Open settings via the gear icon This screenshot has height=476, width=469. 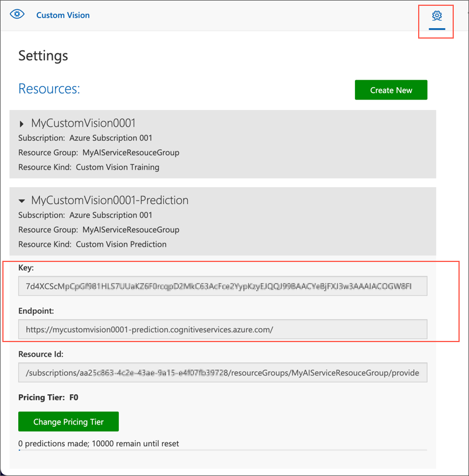[x=437, y=15]
